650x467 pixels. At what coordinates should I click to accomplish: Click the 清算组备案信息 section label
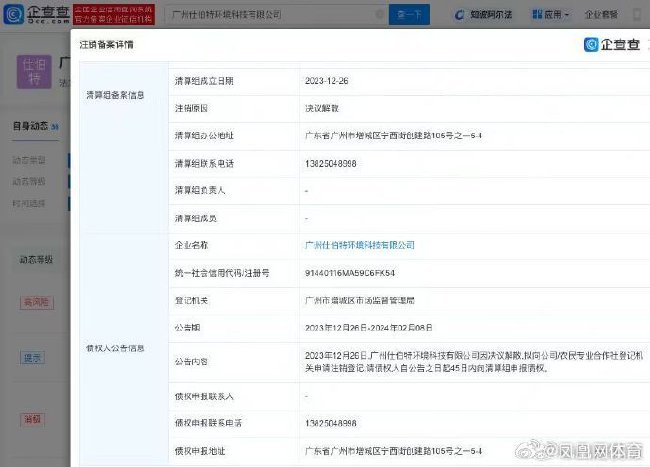click(115, 95)
